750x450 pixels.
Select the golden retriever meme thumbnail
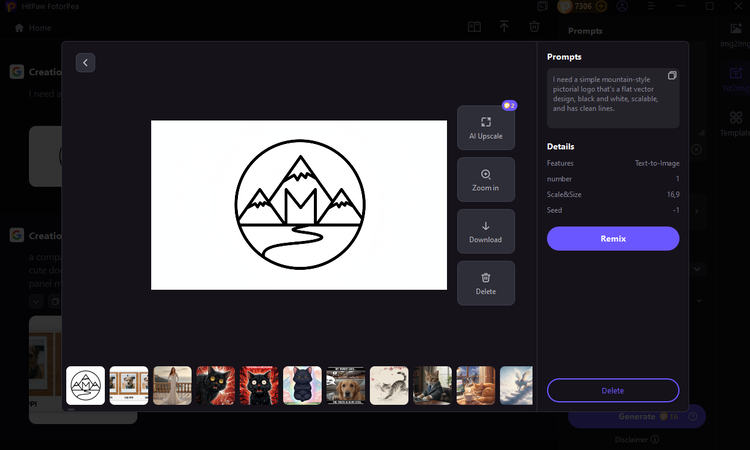(346, 385)
